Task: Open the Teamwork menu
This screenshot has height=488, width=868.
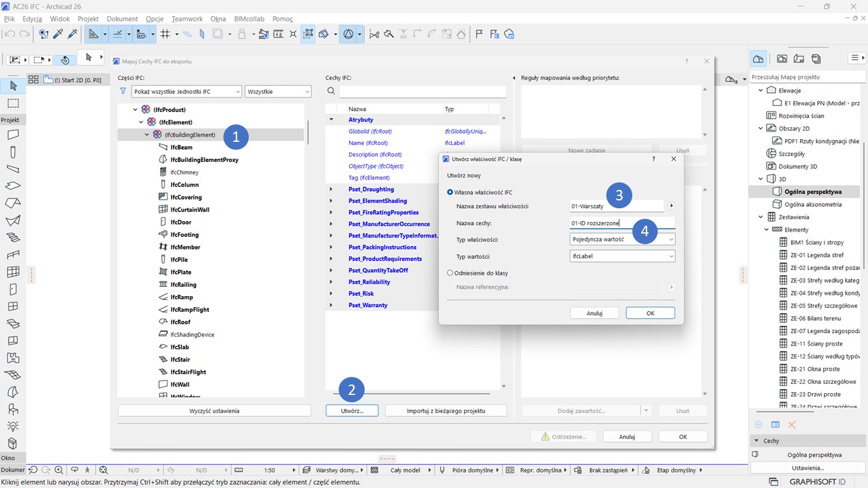Action: click(x=187, y=19)
